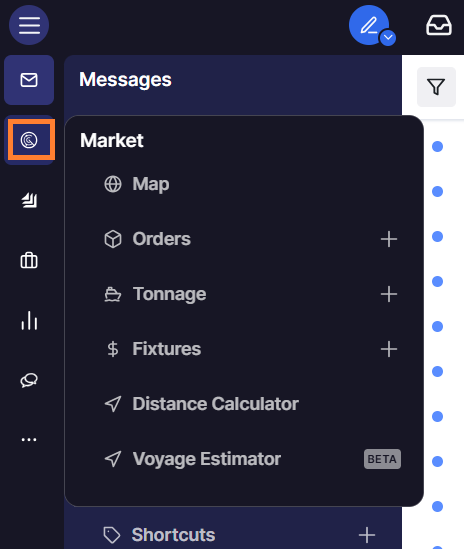Open the bar chart analytics icon
Image resolution: width=464 pixels, height=549 pixels.
pos(29,320)
